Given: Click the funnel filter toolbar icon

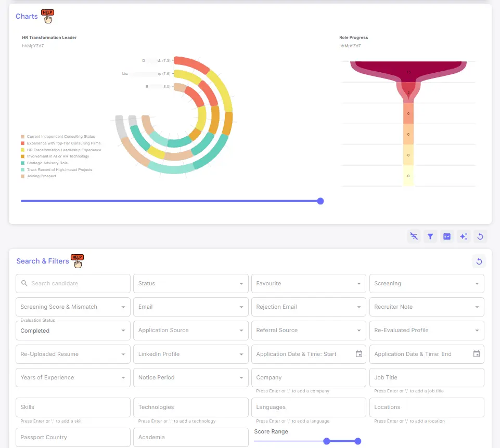Looking at the screenshot, I should (x=430, y=236).
